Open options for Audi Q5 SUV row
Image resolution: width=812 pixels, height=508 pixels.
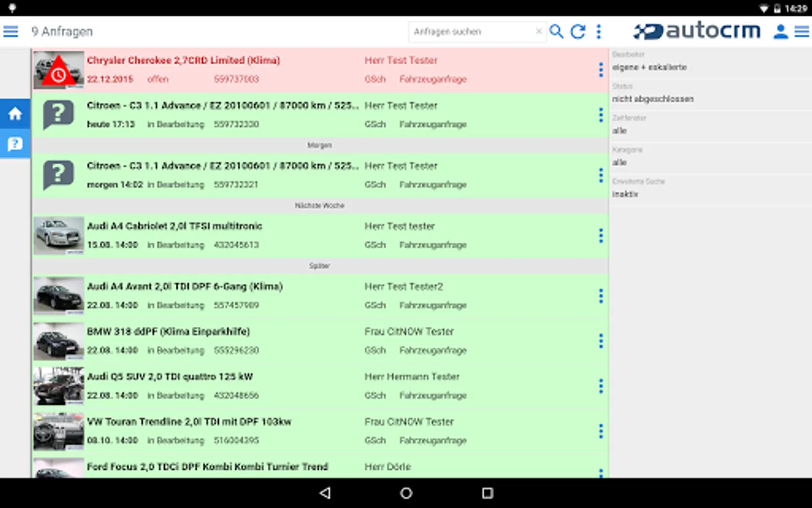601,386
